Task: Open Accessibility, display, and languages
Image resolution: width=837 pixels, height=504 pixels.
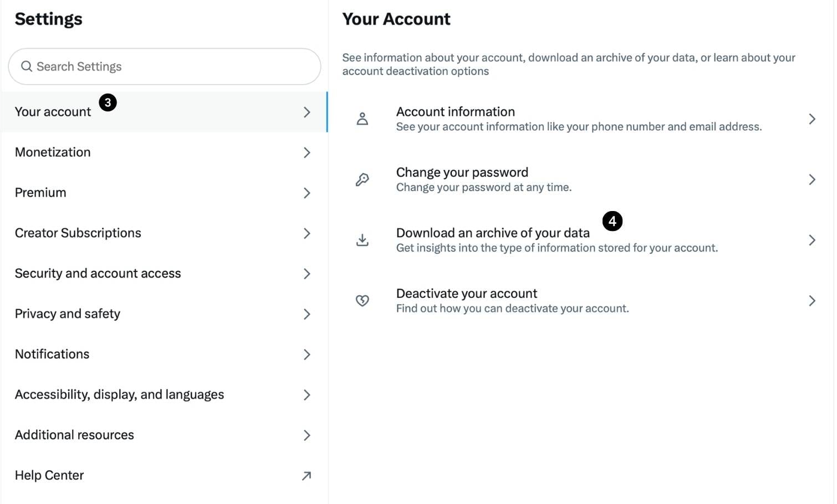Action: point(119,395)
